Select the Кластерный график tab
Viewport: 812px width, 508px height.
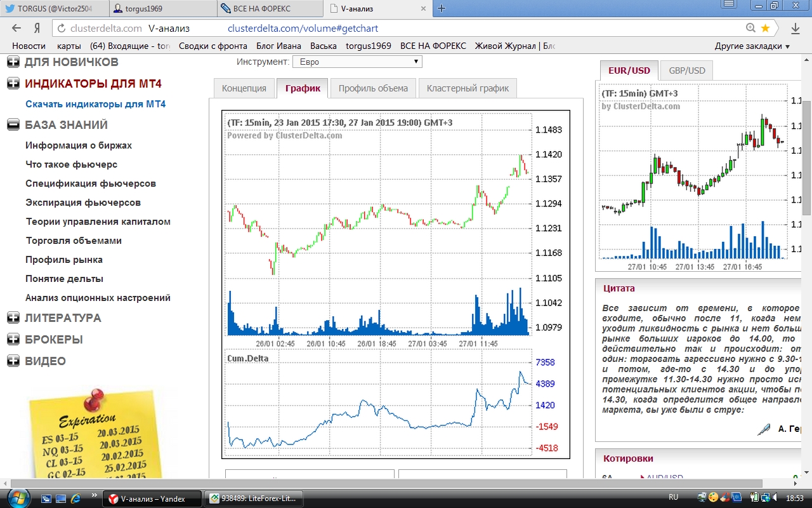468,88
